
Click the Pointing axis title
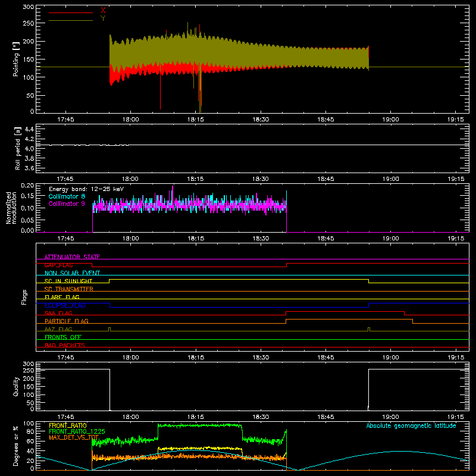point(16,59)
